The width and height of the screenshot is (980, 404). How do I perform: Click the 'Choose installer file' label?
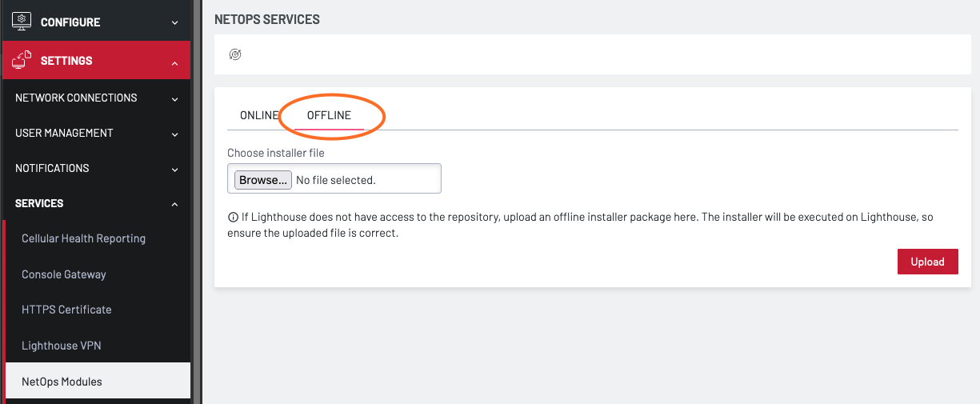coord(276,153)
